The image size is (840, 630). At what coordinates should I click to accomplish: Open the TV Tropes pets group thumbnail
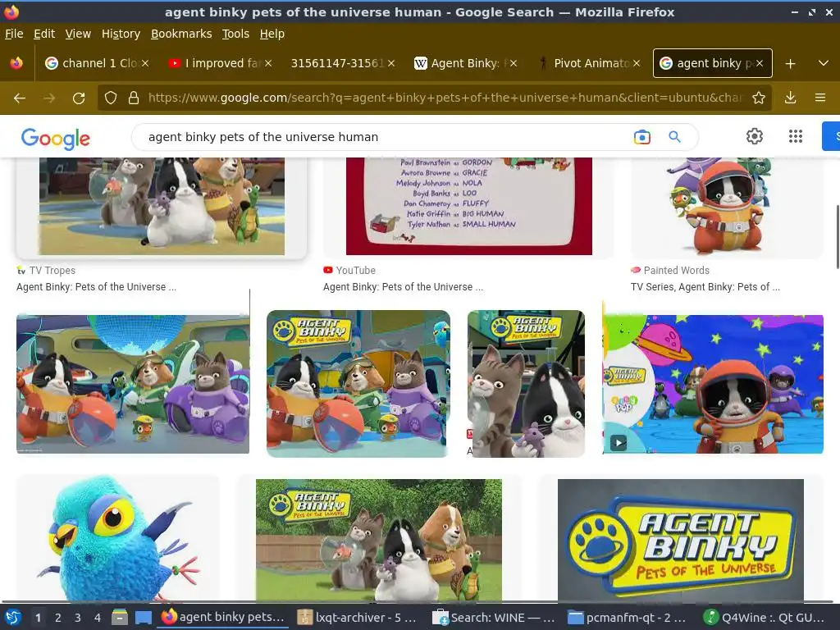tap(162, 206)
